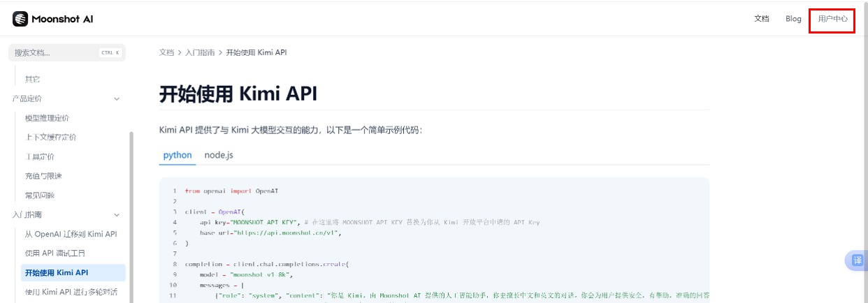Select the highlighted 开始使用 Kimi API sidebar item
Screen dimensions: 868x303
coord(73,272)
